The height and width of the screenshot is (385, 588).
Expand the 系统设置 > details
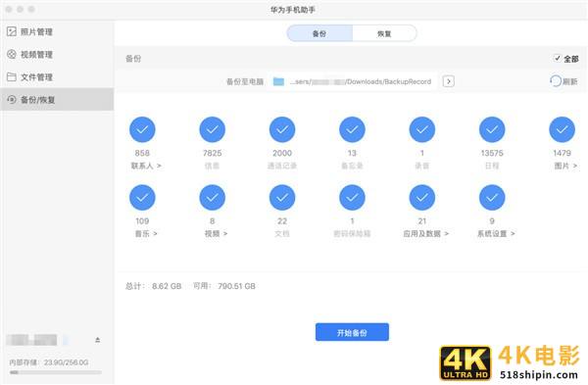pos(496,233)
